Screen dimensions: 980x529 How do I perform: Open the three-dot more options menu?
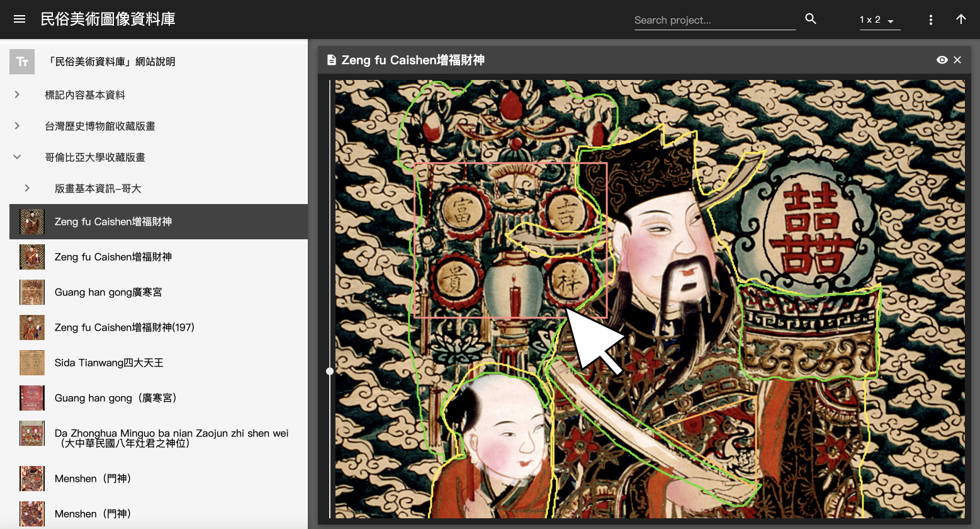(x=931, y=20)
